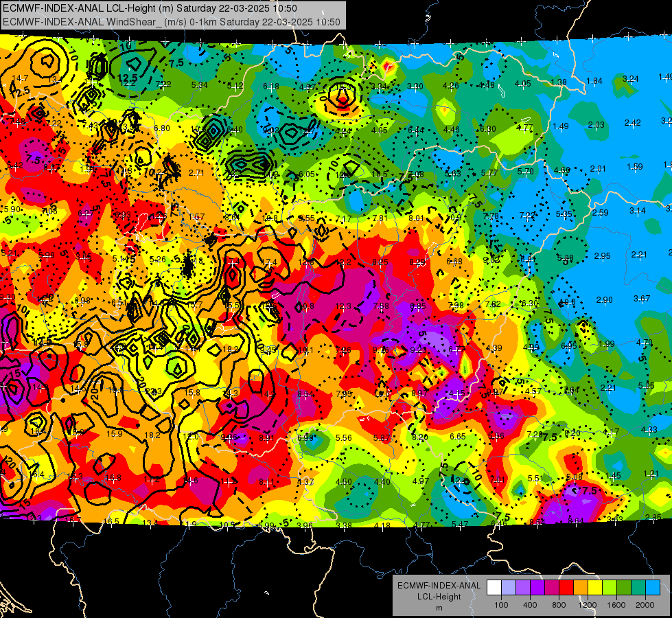Click the map value 16.5
Viewport: 672px width, 618px height.
[111, 521]
